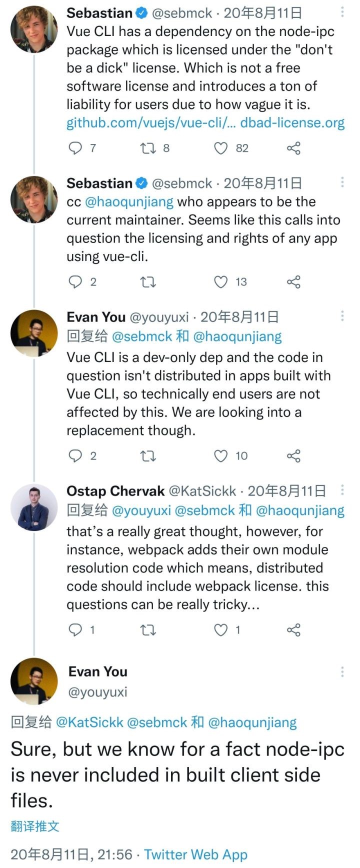Retweet Sebastian's node-ipc license tweet
This screenshot has height=868, width=360.
click(x=147, y=148)
